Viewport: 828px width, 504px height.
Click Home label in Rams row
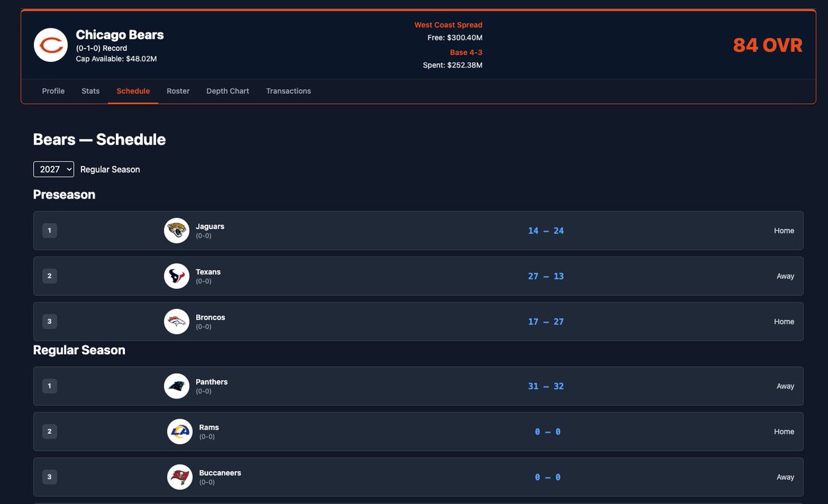pyautogui.click(x=784, y=432)
